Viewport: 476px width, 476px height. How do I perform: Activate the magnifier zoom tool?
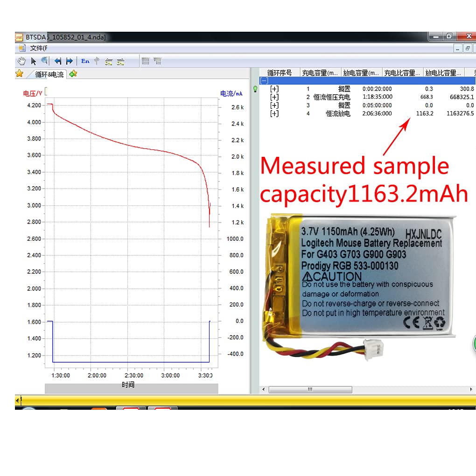point(45,61)
